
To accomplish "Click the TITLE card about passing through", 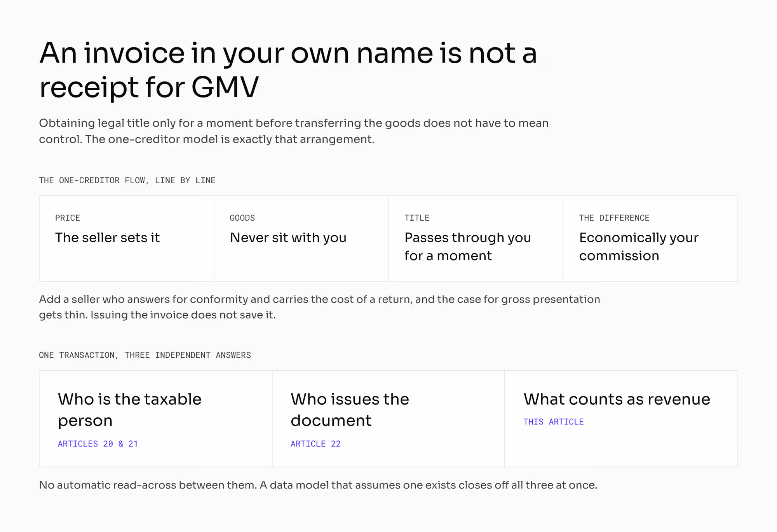I will [x=476, y=238].
